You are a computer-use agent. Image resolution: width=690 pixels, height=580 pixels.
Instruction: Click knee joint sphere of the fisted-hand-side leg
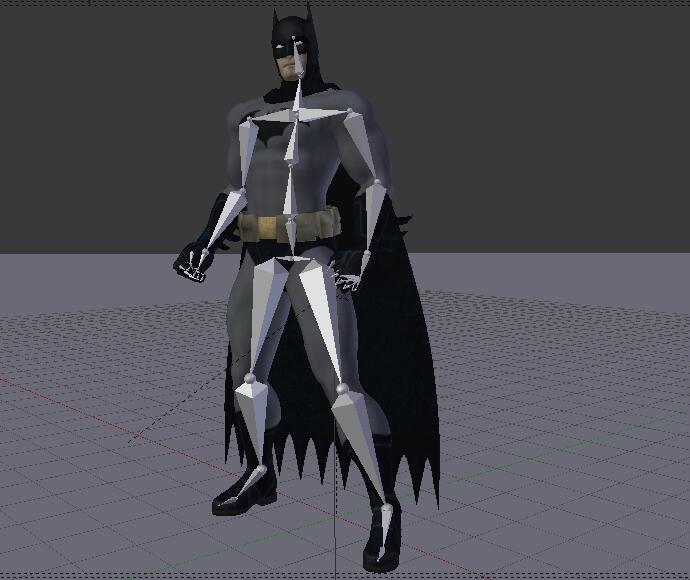pyautogui.click(x=250, y=378)
